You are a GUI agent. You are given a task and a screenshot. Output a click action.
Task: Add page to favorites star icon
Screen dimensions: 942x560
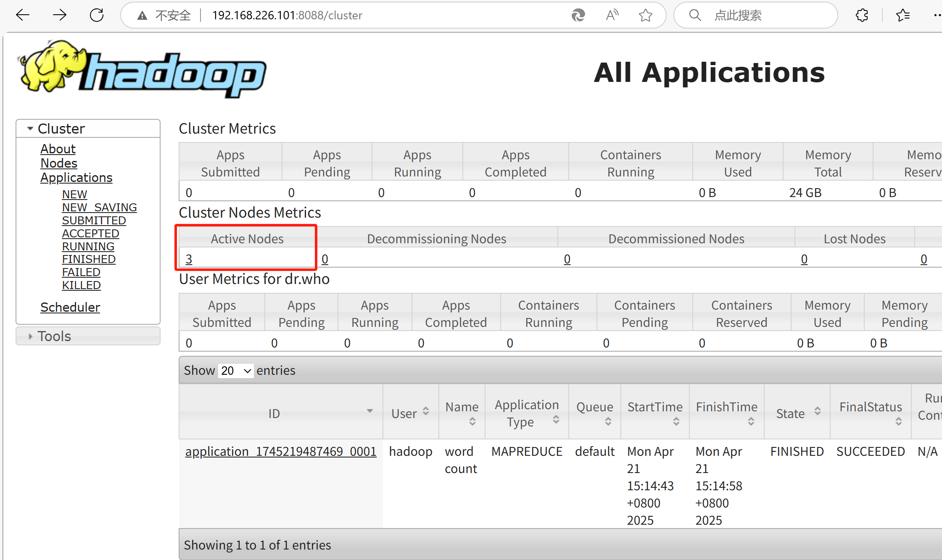(x=645, y=15)
